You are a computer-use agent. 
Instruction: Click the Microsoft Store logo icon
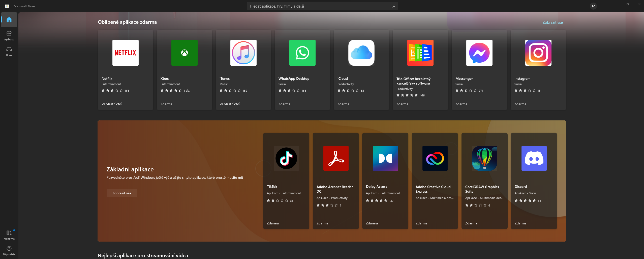click(x=7, y=6)
